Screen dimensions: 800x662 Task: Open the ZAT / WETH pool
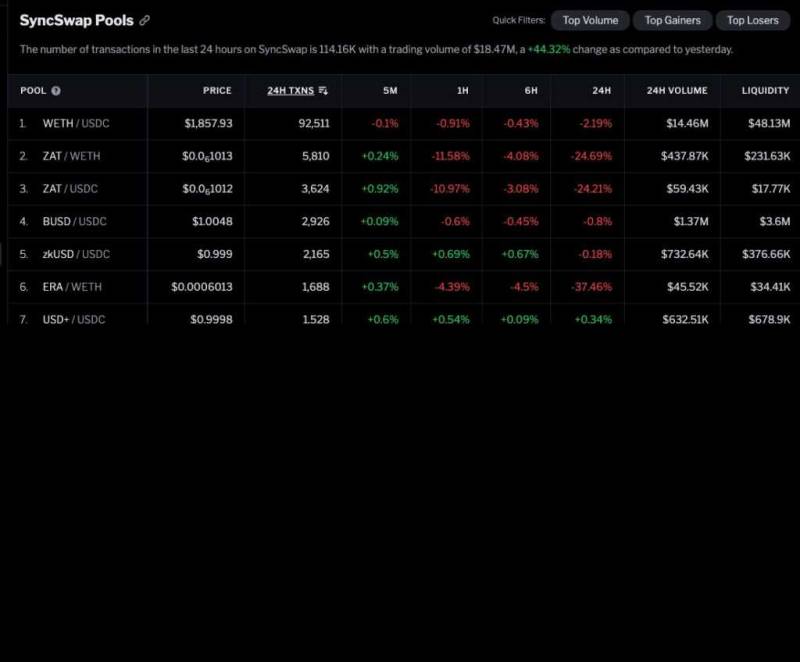click(71, 156)
